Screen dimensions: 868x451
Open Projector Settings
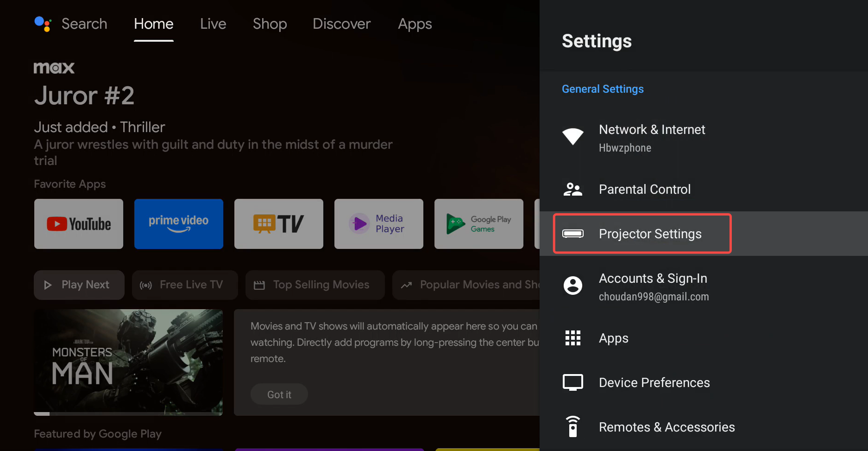coord(704,234)
